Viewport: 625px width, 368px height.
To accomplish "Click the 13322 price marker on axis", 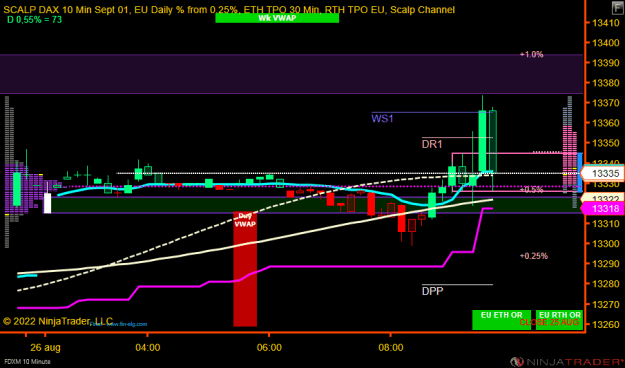I will pos(603,198).
